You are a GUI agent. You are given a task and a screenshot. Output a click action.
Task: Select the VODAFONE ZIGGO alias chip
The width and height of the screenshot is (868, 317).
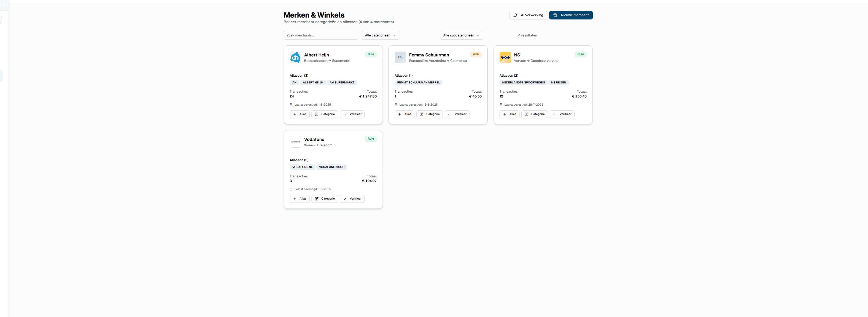click(331, 167)
